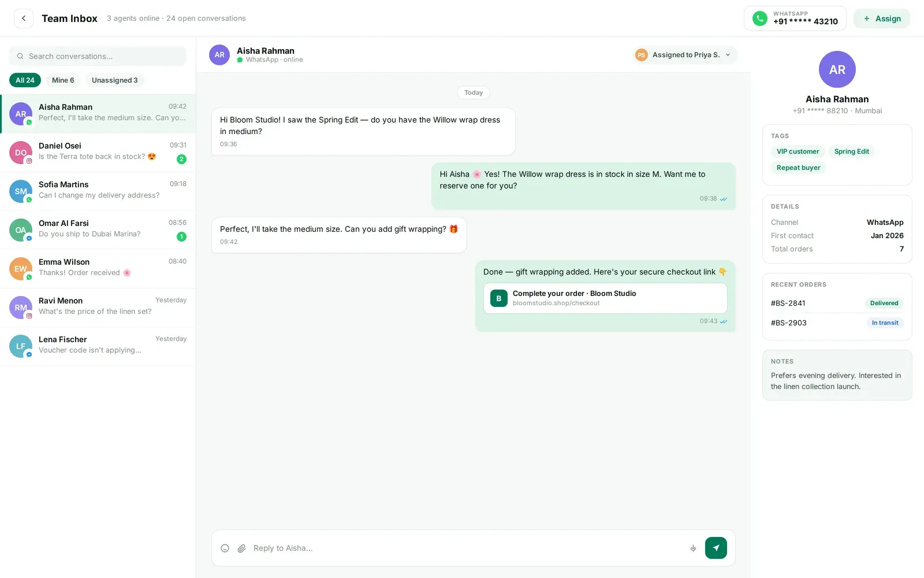Click Lena Fischer's LF avatar
The image size is (924, 578).
[x=21, y=346]
